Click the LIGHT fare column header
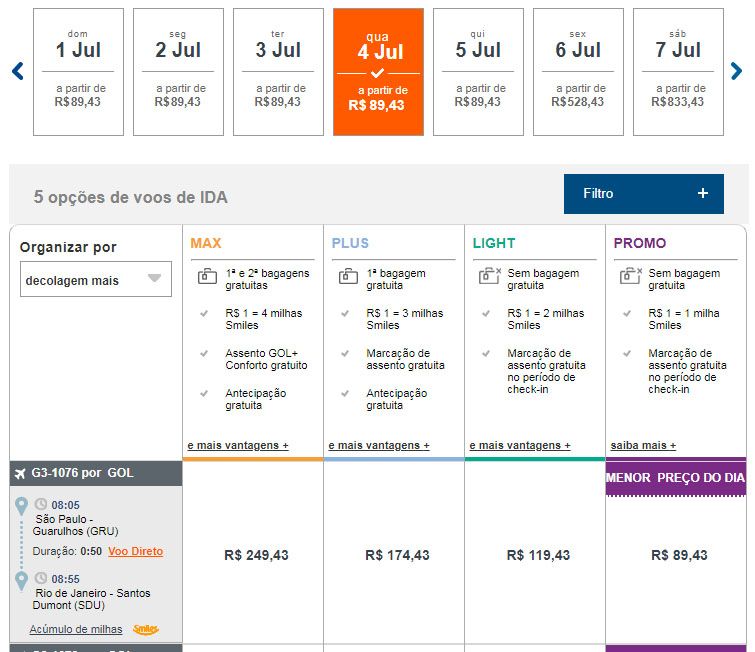The image size is (755, 652). pyautogui.click(x=494, y=243)
